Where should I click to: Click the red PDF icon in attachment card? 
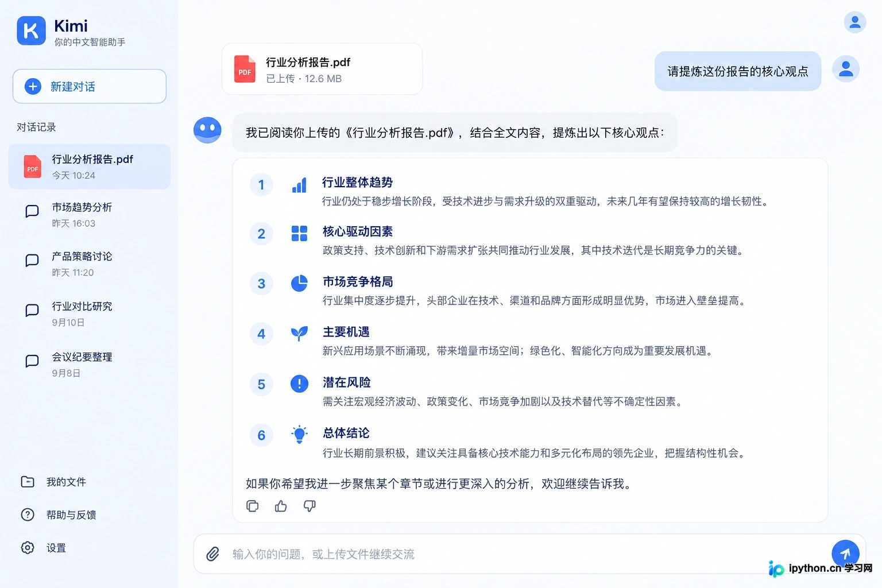click(245, 69)
